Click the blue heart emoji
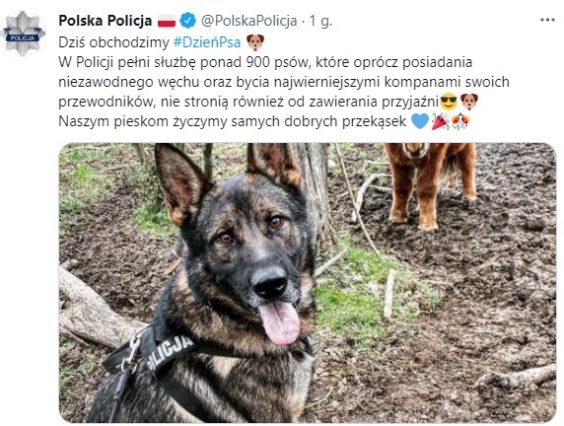The image size is (564, 426). click(x=419, y=121)
